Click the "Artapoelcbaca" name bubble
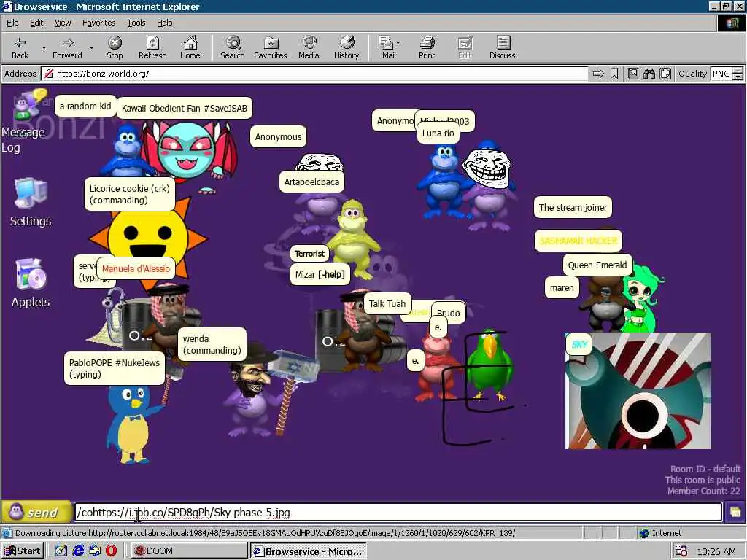747x560 pixels. [x=311, y=182]
